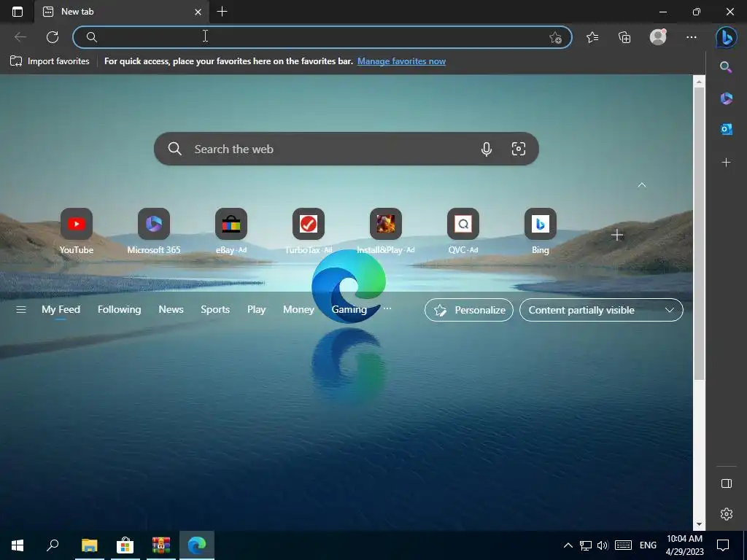
Task: Open Install&Play quick link tile
Action: 385,231
